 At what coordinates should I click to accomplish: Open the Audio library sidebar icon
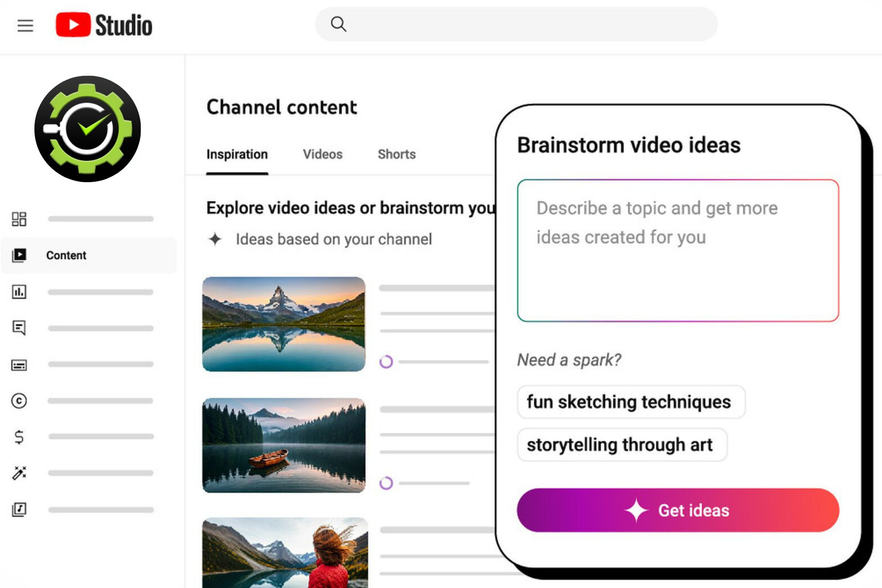[19, 509]
